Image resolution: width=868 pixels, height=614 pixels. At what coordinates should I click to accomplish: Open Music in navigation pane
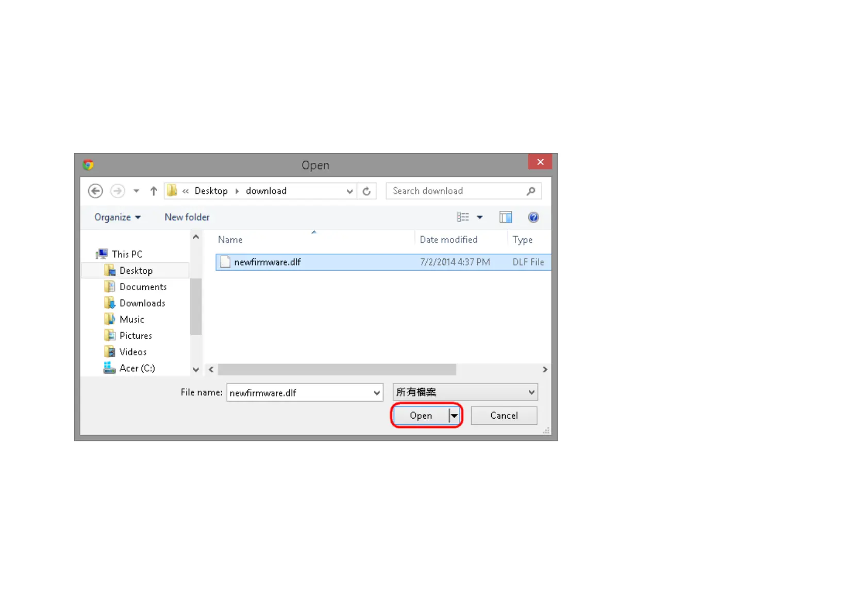point(132,320)
